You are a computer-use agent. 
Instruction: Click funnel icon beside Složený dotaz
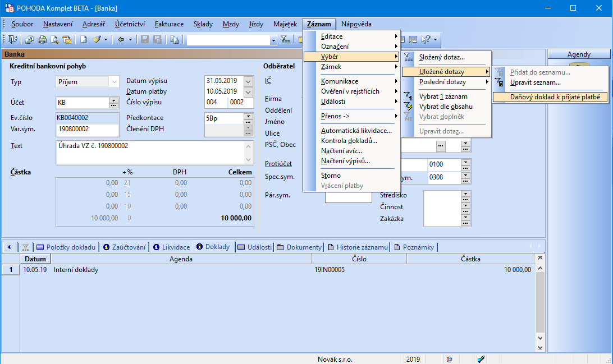tap(408, 57)
